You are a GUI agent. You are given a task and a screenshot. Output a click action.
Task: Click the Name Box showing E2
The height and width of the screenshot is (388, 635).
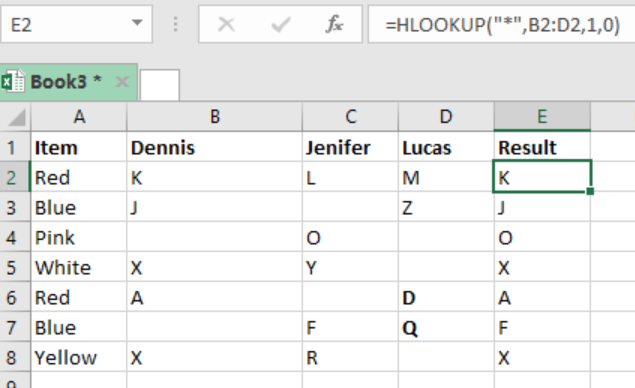tap(77, 24)
